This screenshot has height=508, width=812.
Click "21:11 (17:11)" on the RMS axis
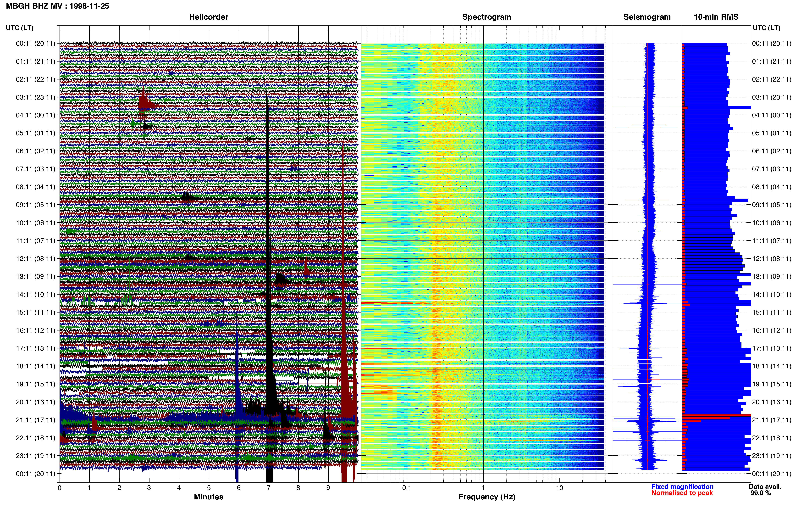coord(772,420)
